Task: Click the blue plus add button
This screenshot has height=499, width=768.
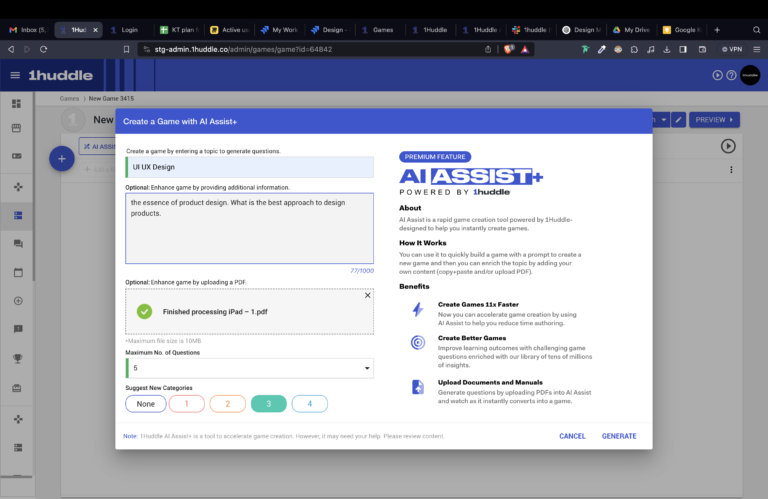Action: (62, 158)
